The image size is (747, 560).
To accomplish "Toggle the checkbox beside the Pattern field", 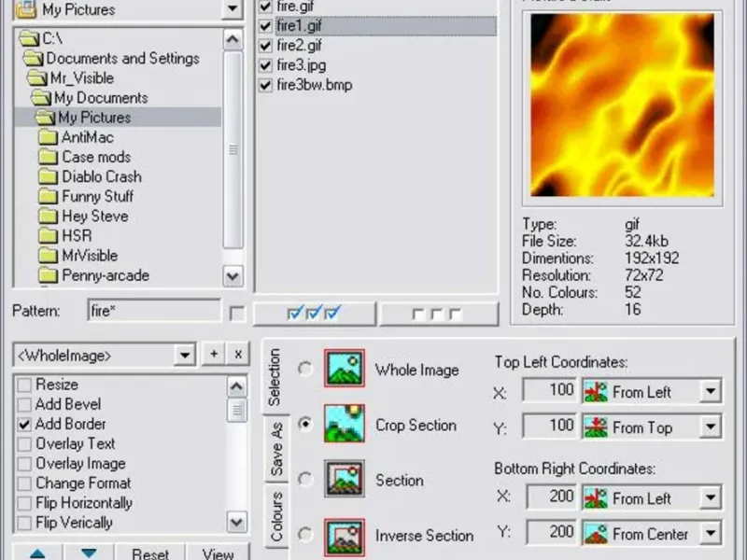I will 237,314.
